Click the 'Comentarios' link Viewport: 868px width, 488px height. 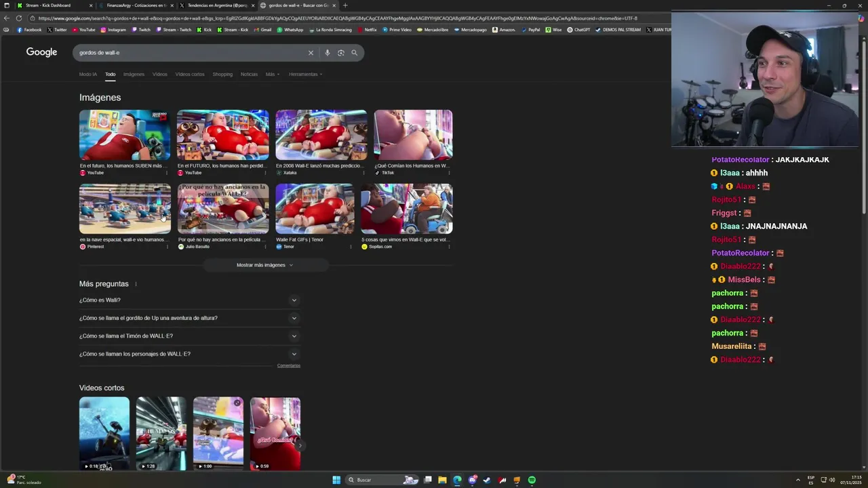coord(288,366)
